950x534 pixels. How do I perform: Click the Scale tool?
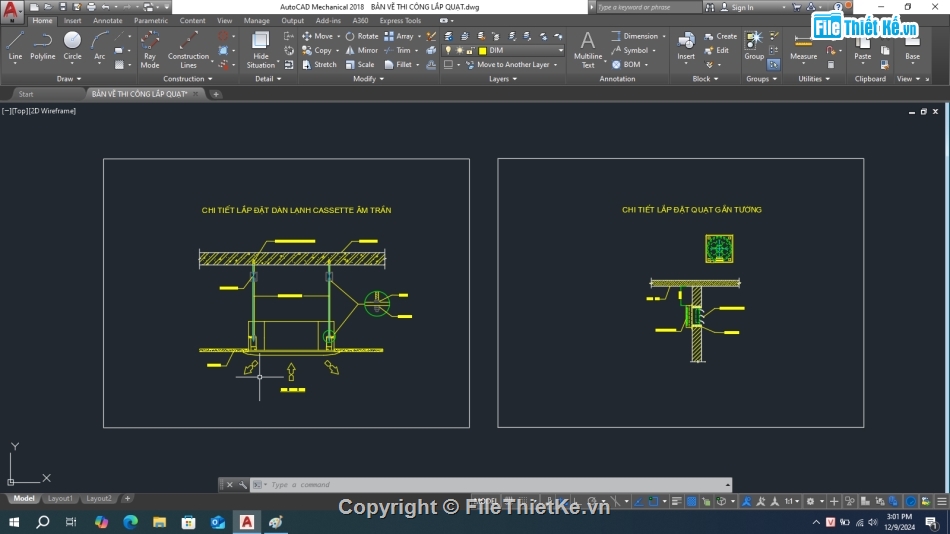tap(360, 64)
